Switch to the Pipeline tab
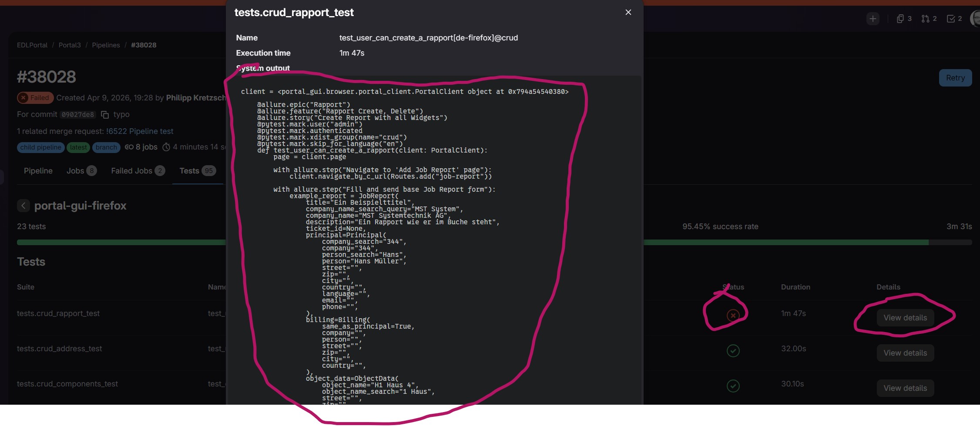980x426 pixels. [38, 171]
